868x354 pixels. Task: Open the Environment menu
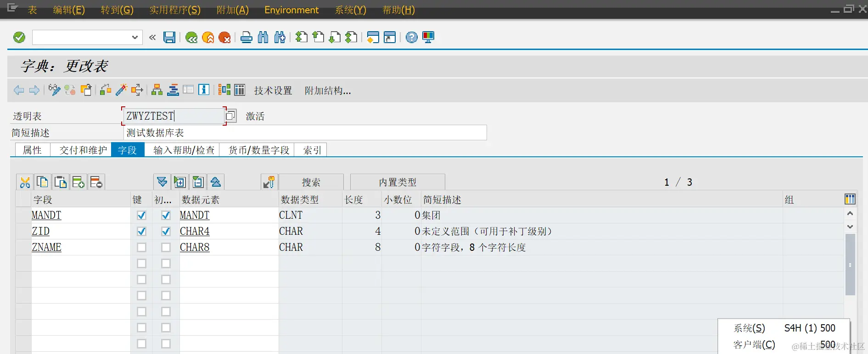[x=291, y=10]
